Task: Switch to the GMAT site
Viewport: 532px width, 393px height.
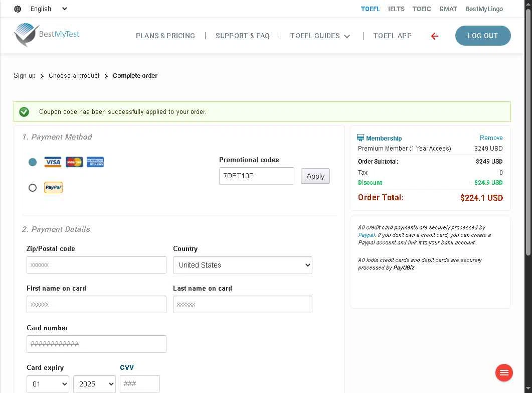Action: (x=448, y=9)
